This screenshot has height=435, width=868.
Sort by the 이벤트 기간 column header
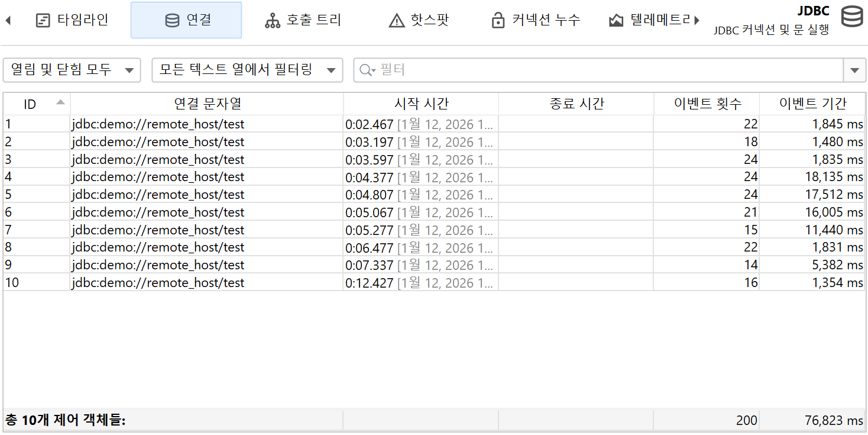pyautogui.click(x=812, y=104)
